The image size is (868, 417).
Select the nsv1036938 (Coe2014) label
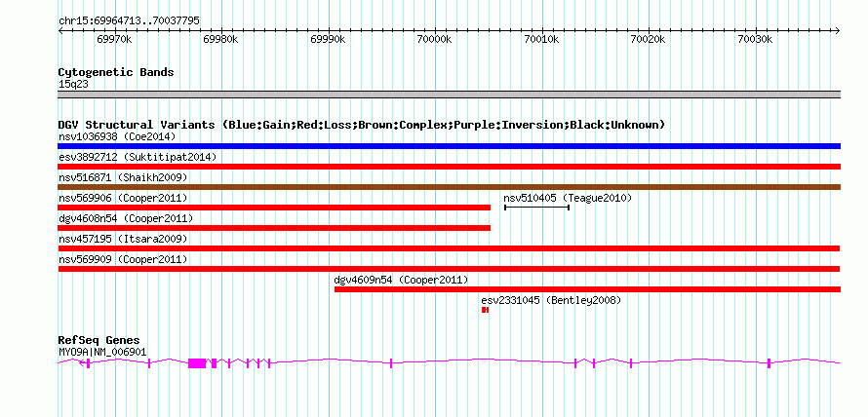117,136
